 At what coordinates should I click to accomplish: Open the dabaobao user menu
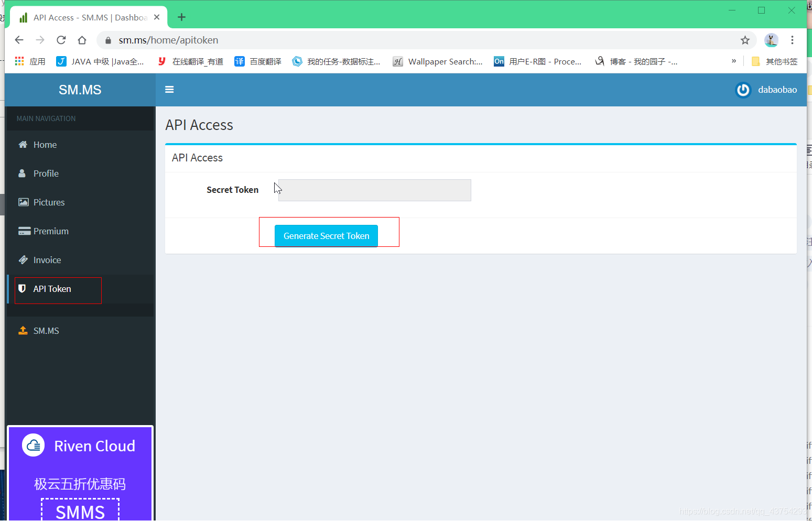coord(766,90)
